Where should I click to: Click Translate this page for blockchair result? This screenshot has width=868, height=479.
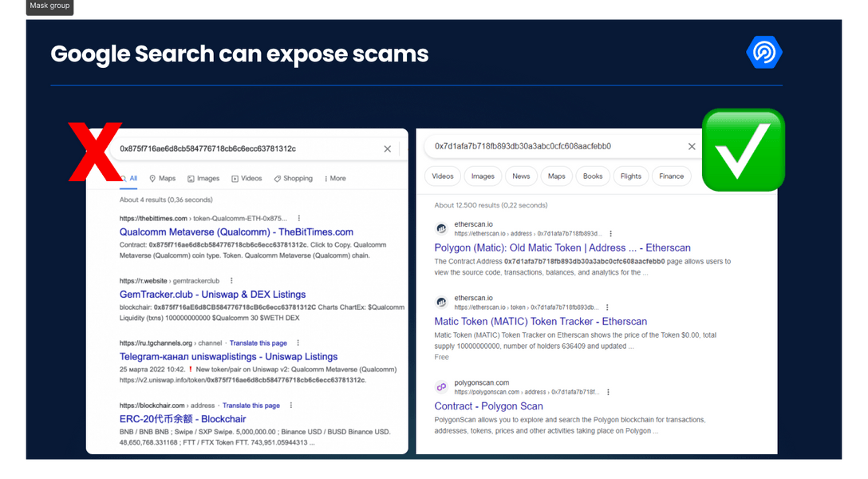click(251, 406)
